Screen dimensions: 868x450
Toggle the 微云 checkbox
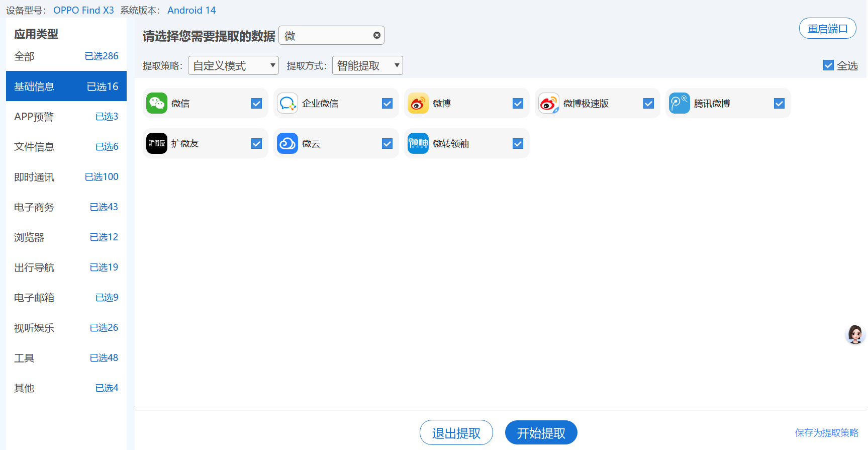pos(387,143)
